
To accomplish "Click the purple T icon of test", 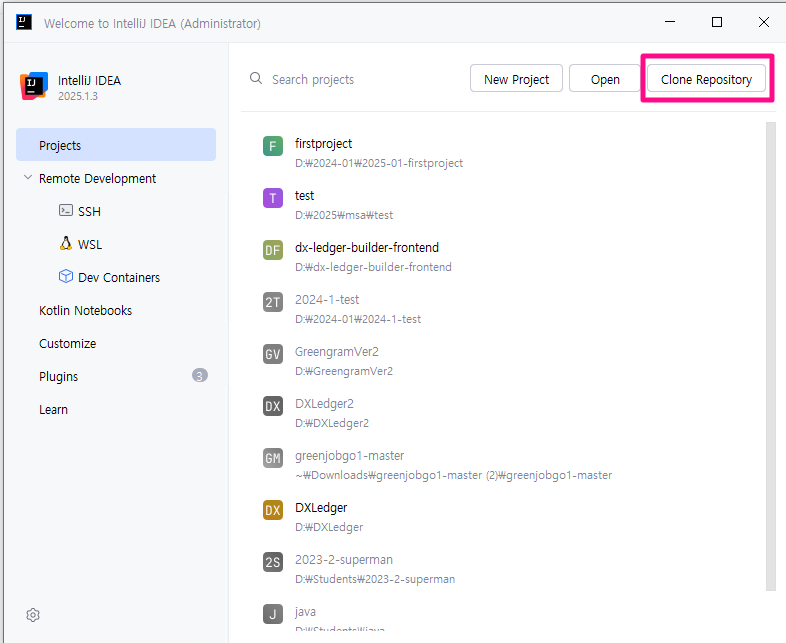I will 273,198.
